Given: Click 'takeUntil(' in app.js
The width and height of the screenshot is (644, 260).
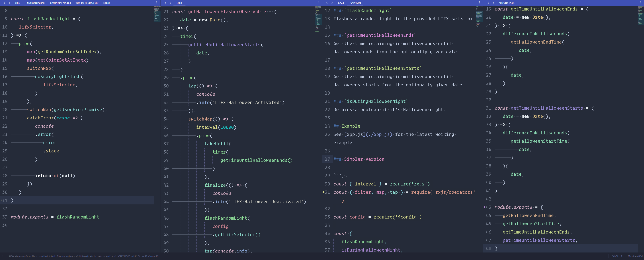Looking at the screenshot, I should pos(218,144).
